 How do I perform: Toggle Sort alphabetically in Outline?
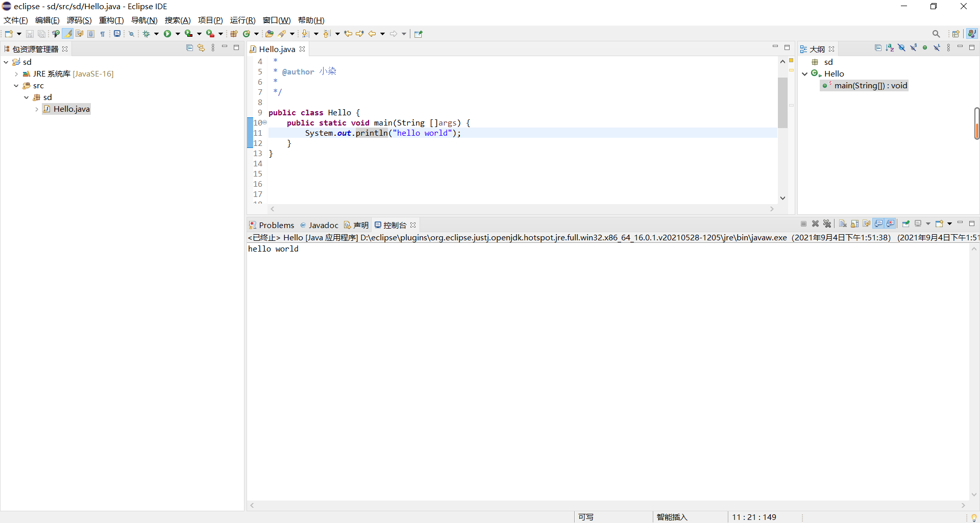coord(890,48)
